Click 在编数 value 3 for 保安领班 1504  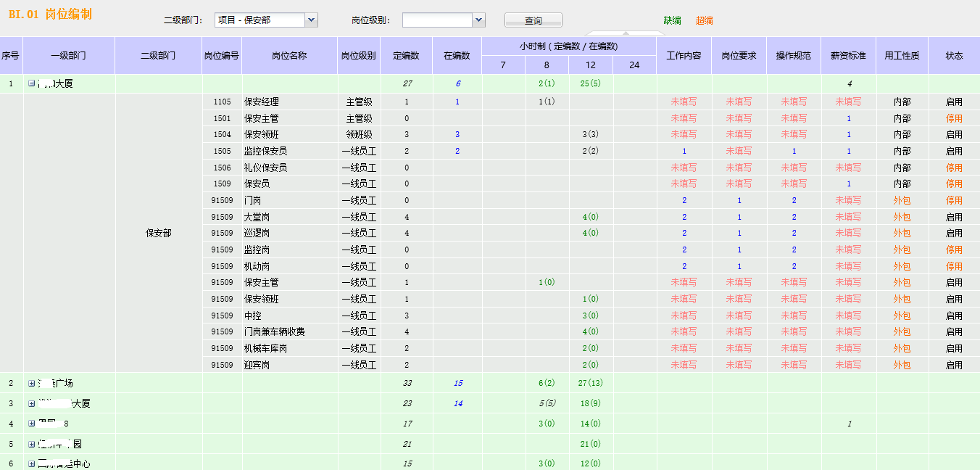pyautogui.click(x=457, y=134)
